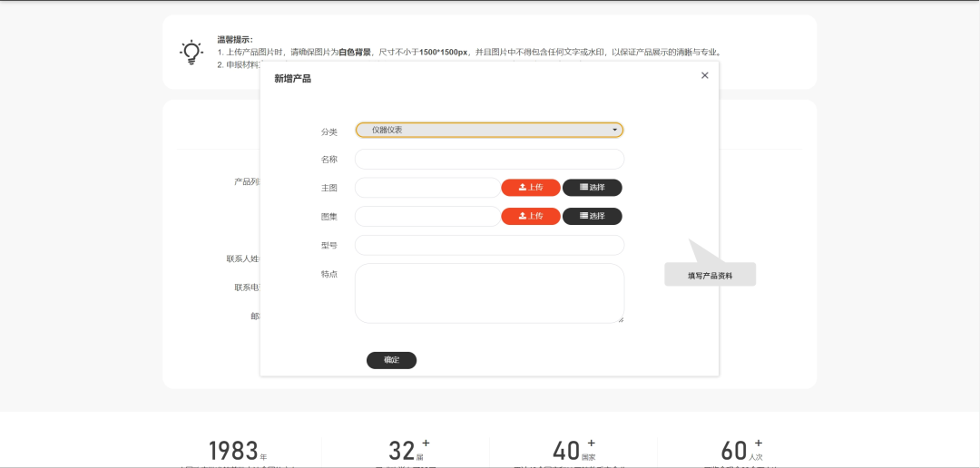Screen dimensions: 980x468
Task: Upload gallery images with 图集 上传 button
Action: (531, 216)
